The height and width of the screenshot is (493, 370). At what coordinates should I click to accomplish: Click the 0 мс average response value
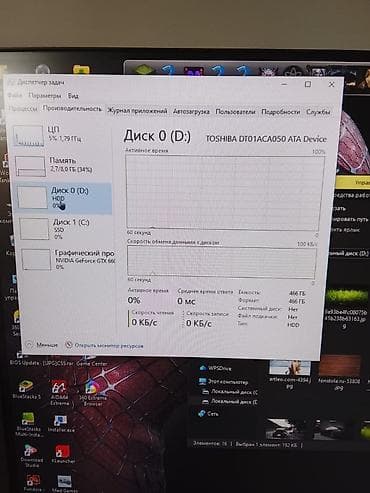click(x=186, y=301)
